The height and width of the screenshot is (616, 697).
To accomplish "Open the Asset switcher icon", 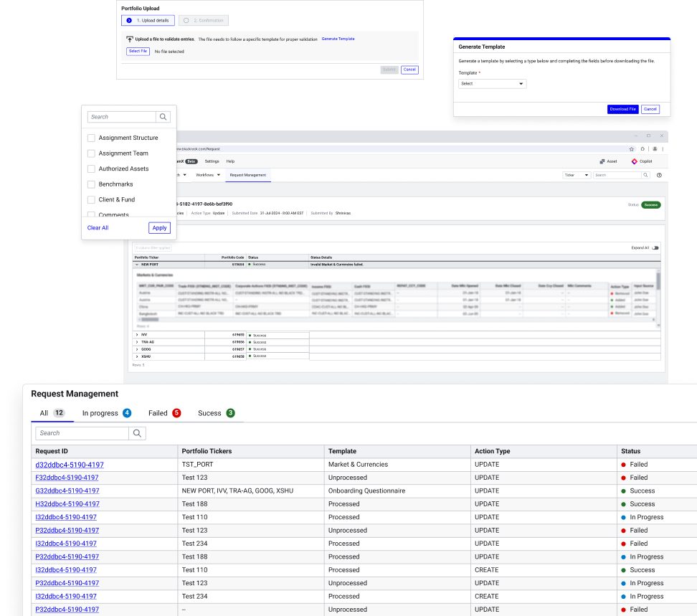I will pos(602,161).
